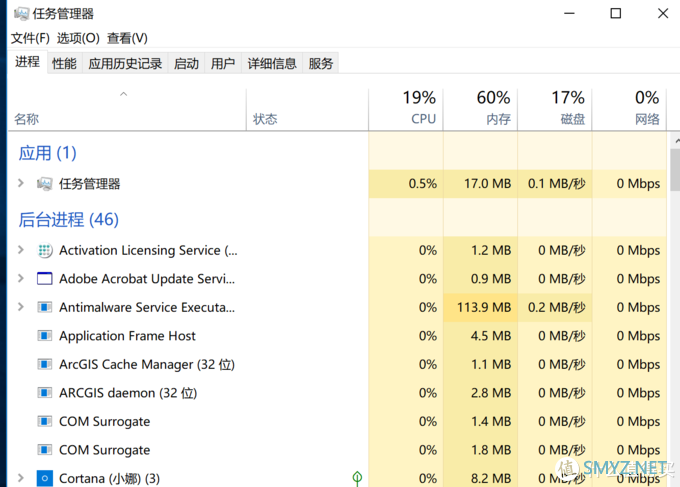The width and height of the screenshot is (680, 487).
Task: Select Cortana (小娜) (3) process name
Action: click(109, 478)
